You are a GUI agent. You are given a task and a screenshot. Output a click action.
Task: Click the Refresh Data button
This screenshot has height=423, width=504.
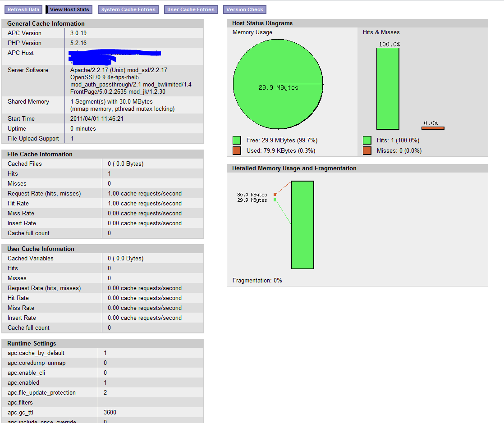click(23, 9)
